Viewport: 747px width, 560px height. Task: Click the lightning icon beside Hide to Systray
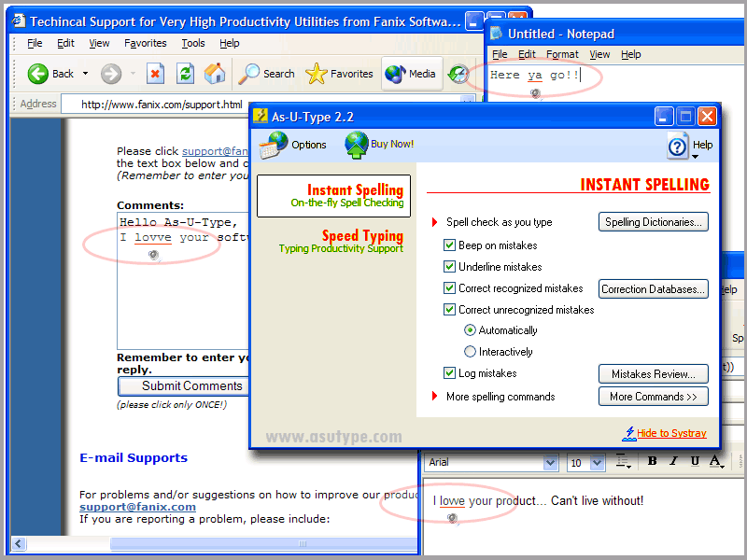pyautogui.click(x=628, y=433)
